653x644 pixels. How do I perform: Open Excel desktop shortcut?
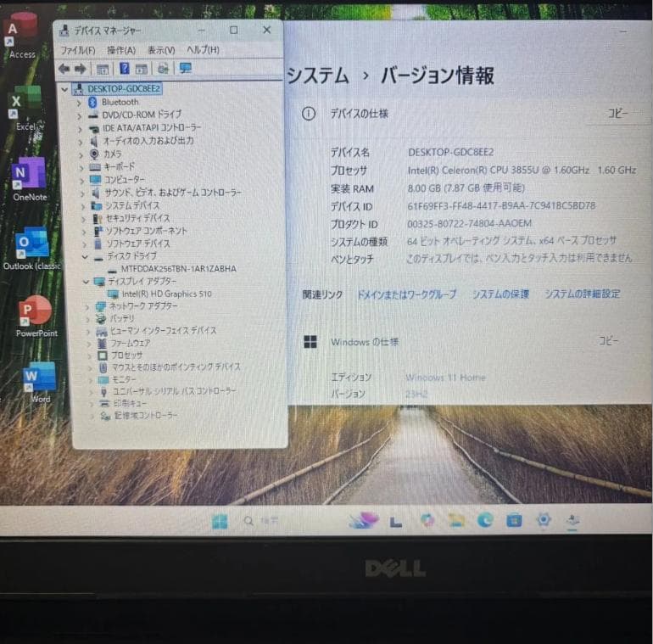pos(26,108)
